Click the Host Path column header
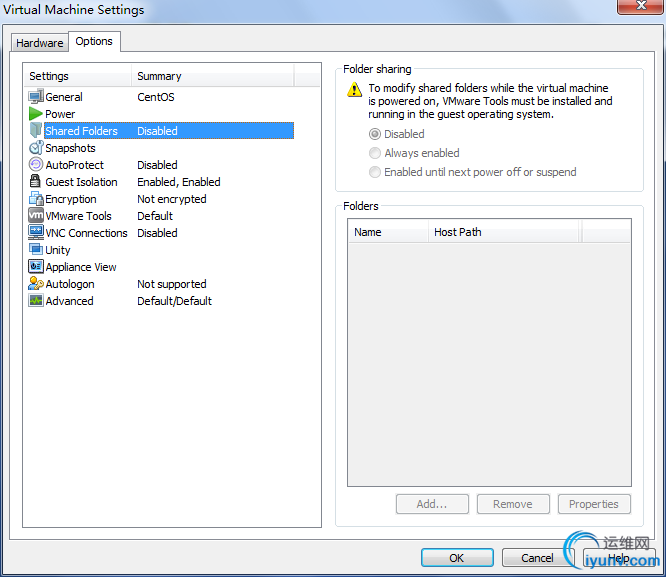Viewport: 666px width, 577px height. [504, 232]
